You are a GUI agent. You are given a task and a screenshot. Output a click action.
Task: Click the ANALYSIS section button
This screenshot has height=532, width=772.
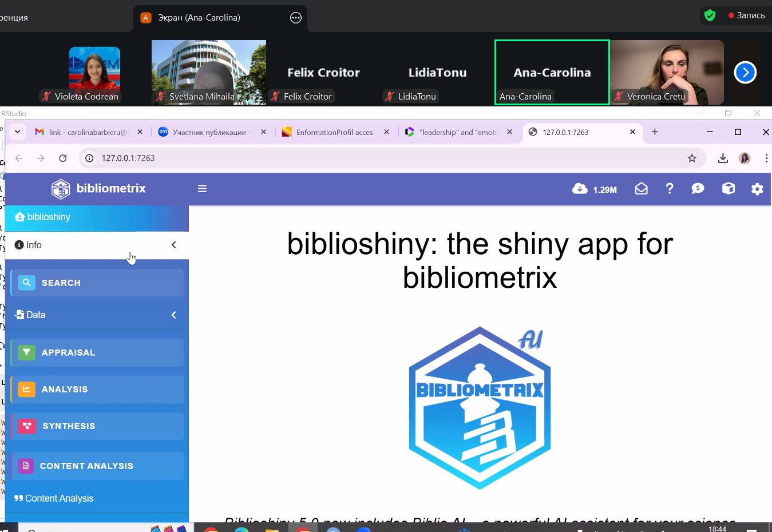tap(97, 390)
